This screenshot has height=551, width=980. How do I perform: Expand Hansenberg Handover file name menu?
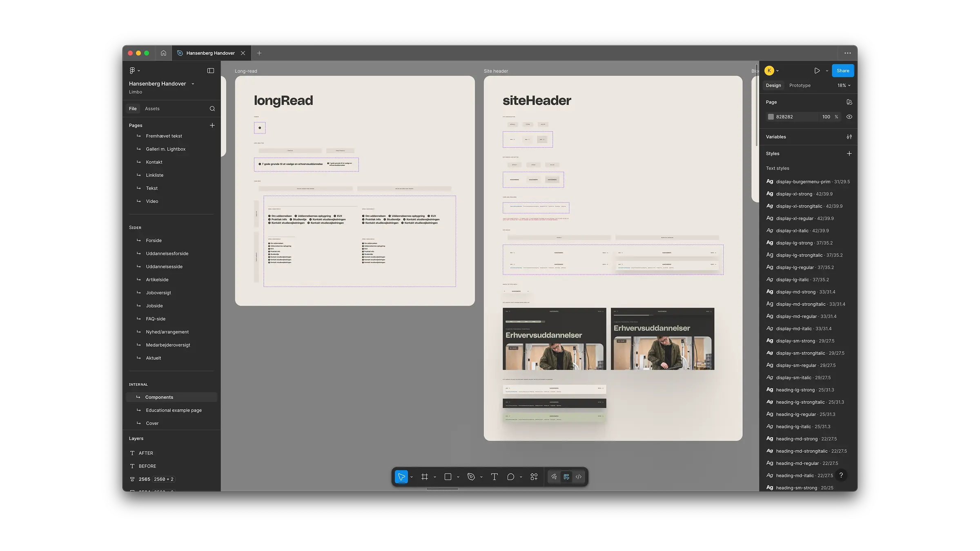(x=193, y=84)
